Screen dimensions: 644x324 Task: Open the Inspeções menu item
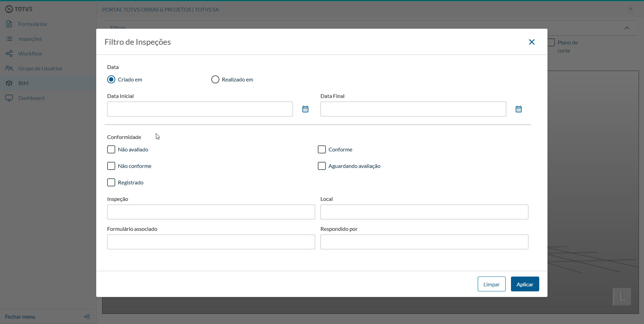[x=30, y=39]
